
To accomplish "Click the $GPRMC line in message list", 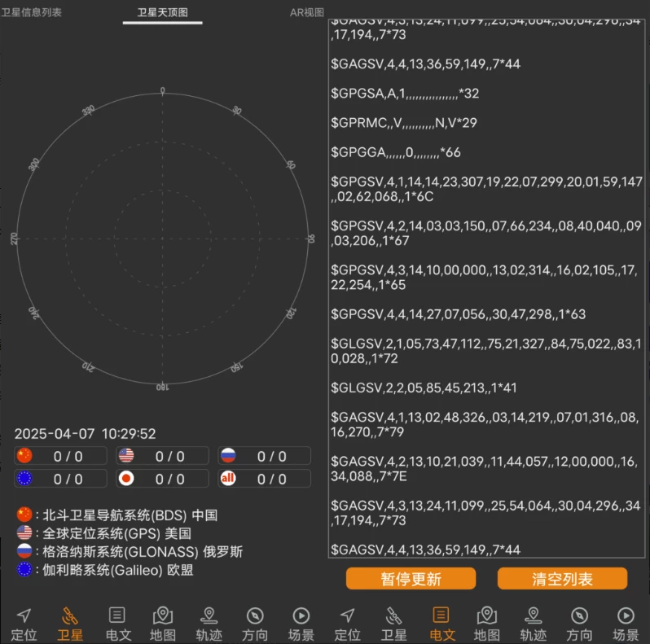I will (x=404, y=123).
